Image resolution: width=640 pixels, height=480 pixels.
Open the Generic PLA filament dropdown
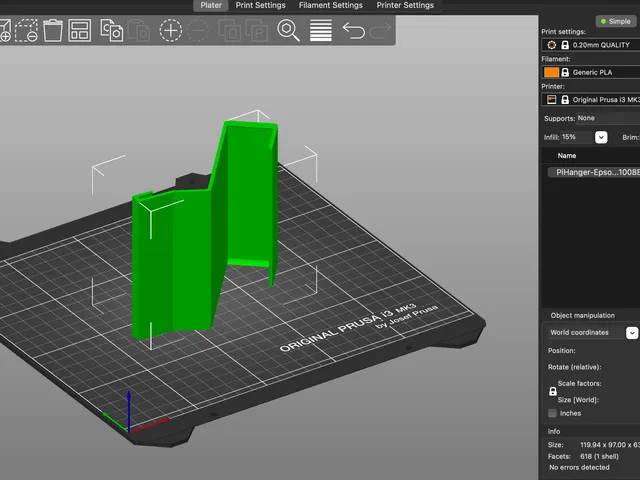(591, 72)
